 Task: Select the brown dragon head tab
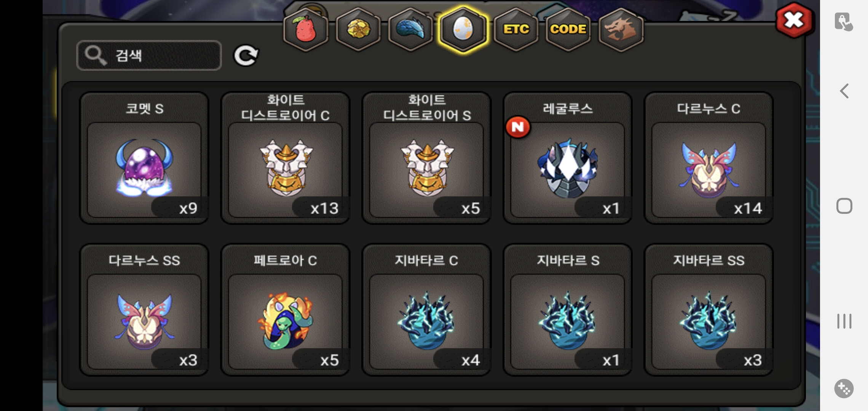(621, 30)
